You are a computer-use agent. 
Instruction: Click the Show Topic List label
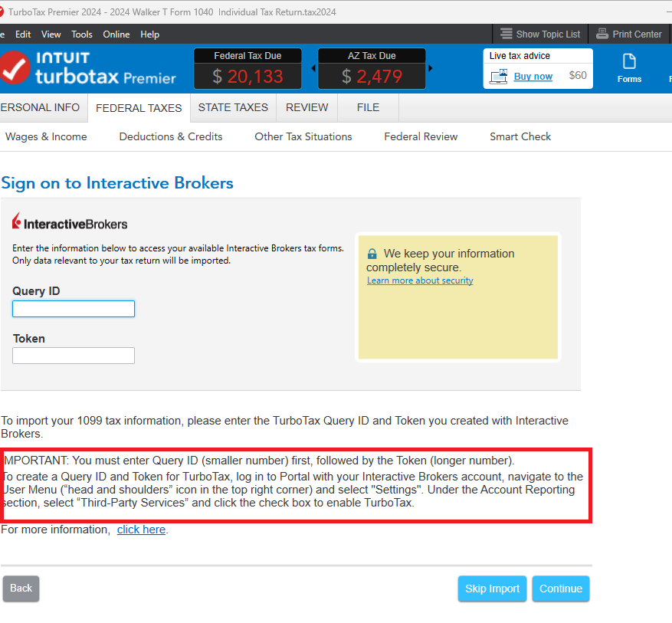coord(548,34)
